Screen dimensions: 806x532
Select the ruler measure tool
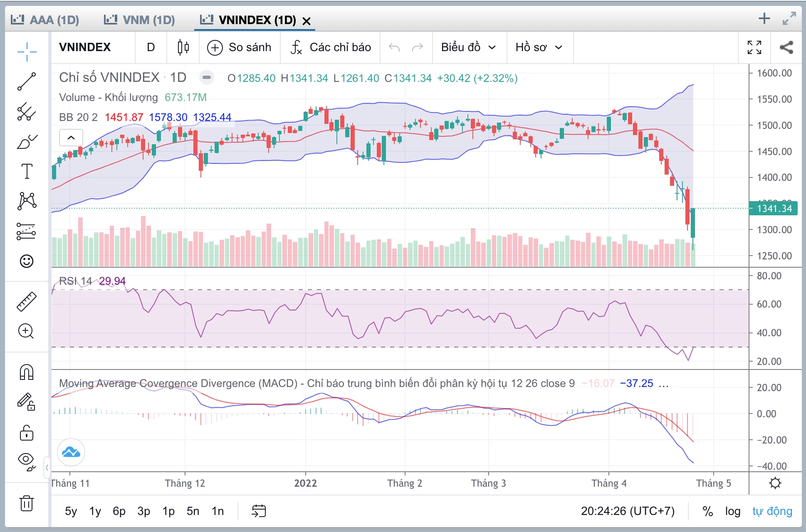(x=27, y=302)
